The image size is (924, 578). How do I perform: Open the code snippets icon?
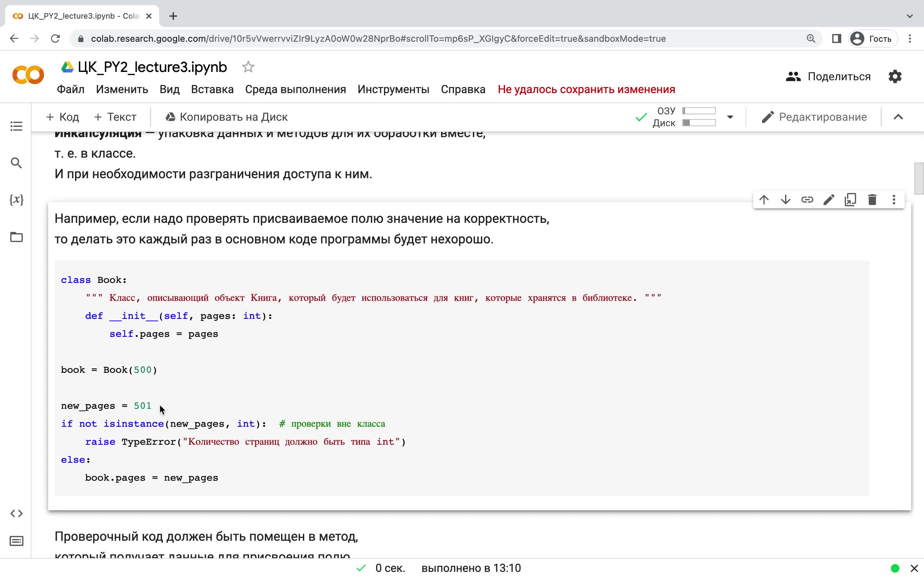[16, 513]
